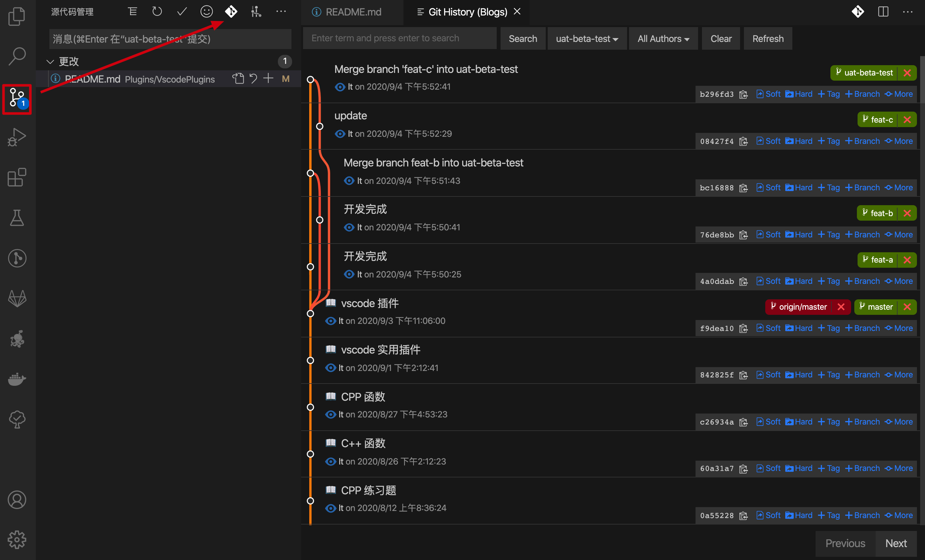
Task: Open the GitLab fox icon view
Action: point(17,299)
